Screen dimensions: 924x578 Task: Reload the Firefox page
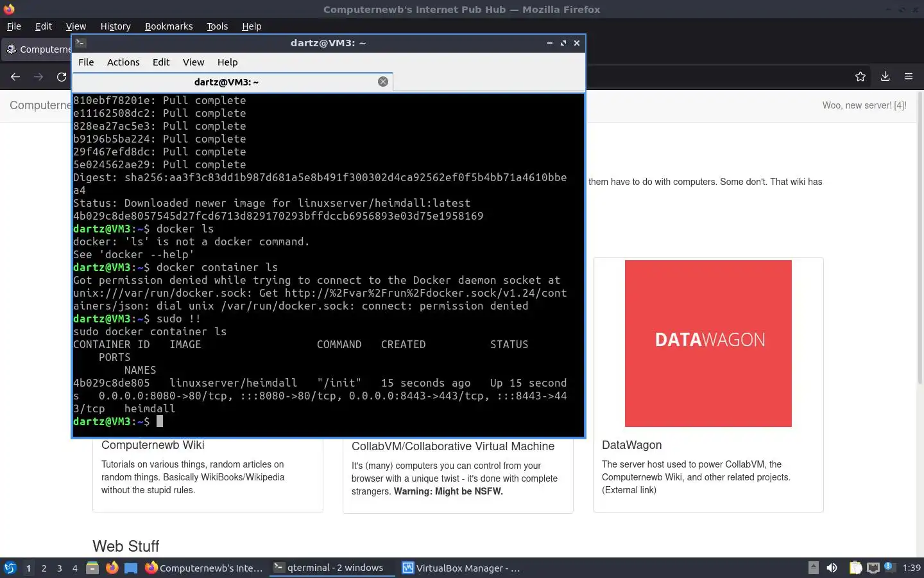tap(62, 76)
